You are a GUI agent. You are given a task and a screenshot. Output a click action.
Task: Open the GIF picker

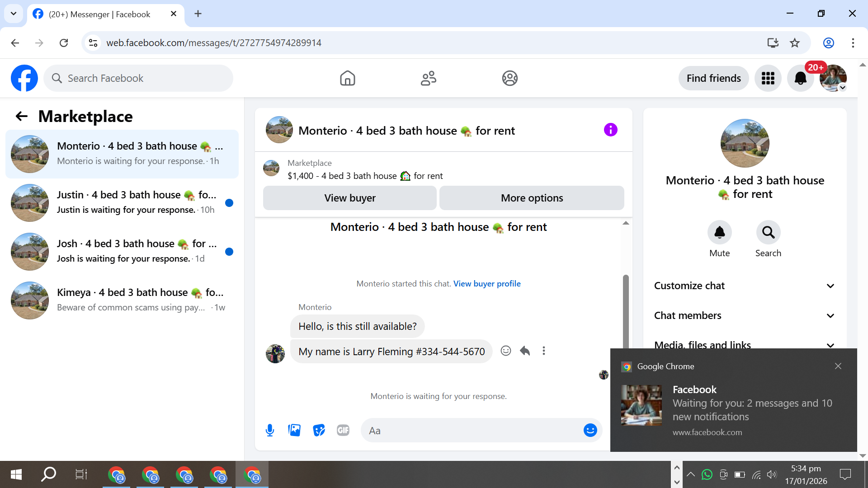pyautogui.click(x=343, y=430)
